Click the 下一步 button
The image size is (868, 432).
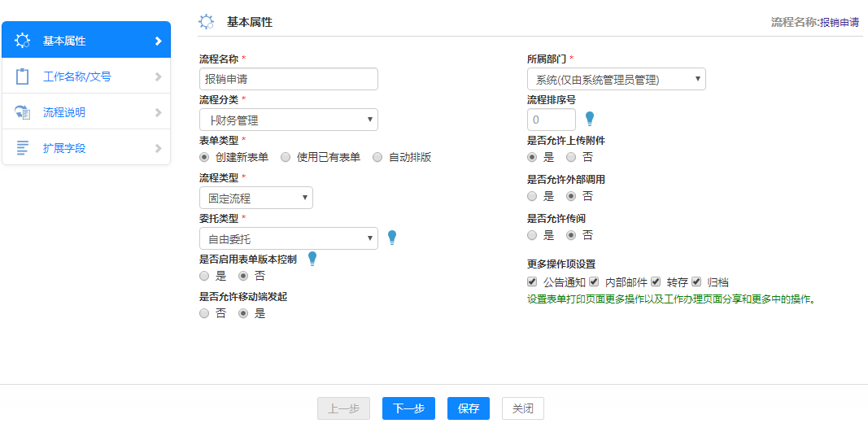click(x=408, y=408)
